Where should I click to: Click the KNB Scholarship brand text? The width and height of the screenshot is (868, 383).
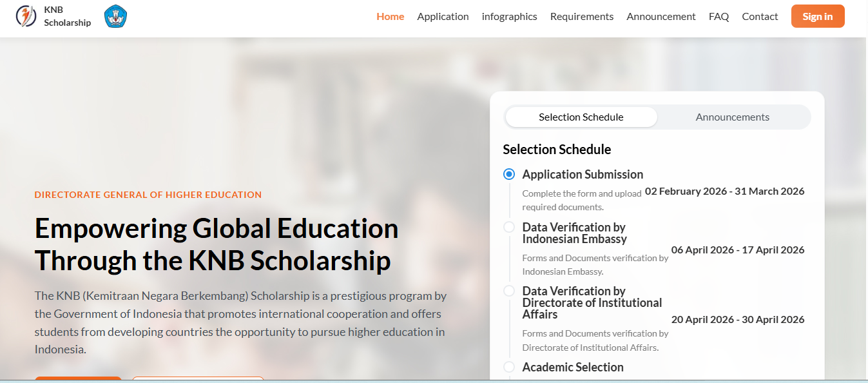tap(67, 16)
